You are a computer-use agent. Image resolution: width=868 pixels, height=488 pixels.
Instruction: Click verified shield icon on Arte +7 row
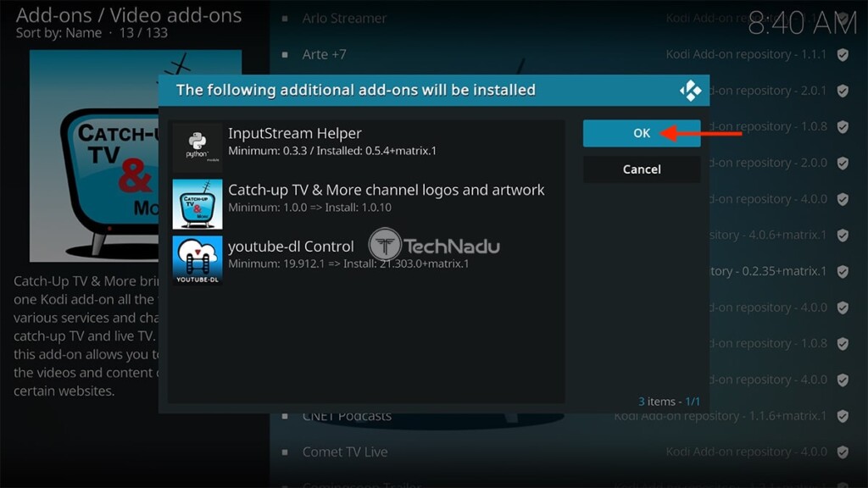tap(843, 55)
